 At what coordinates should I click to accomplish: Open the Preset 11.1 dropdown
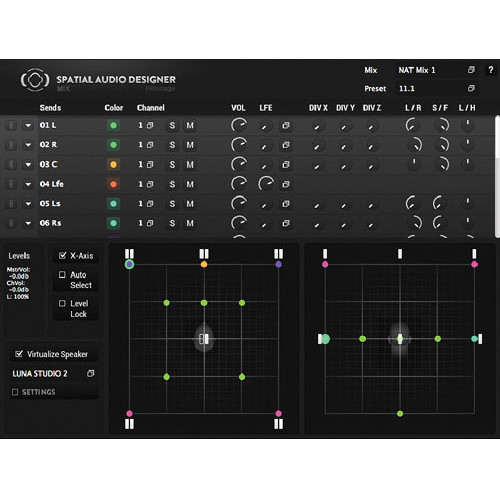pyautogui.click(x=437, y=88)
